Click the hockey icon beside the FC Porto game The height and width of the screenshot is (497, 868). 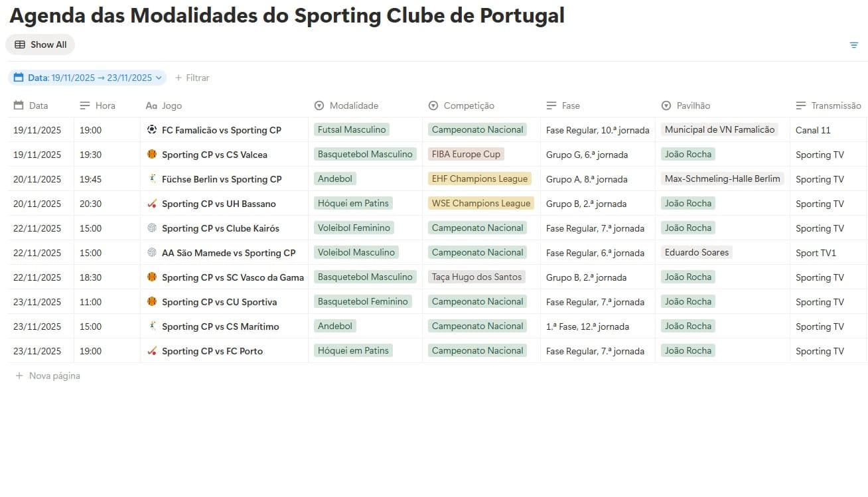point(152,351)
